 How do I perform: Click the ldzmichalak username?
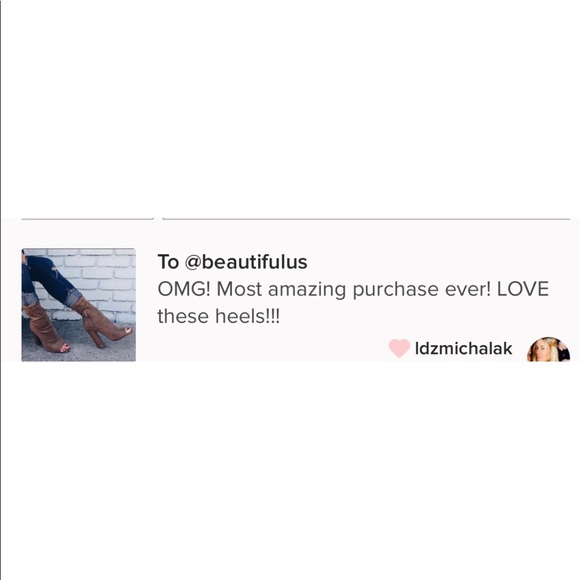tap(463, 348)
